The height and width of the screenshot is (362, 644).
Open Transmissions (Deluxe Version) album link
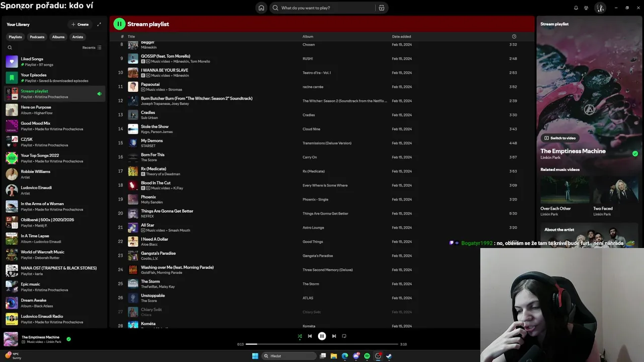[327, 143]
